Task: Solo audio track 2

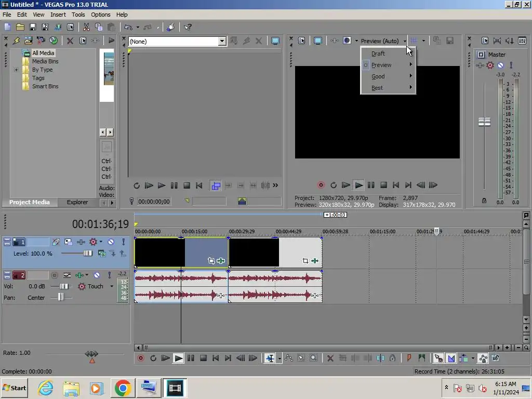Action: point(109,275)
